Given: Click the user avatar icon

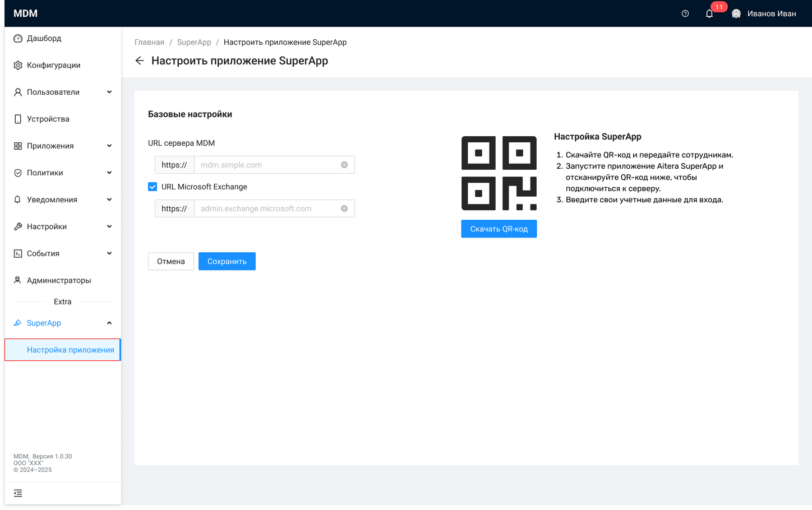Looking at the screenshot, I should [736, 13].
